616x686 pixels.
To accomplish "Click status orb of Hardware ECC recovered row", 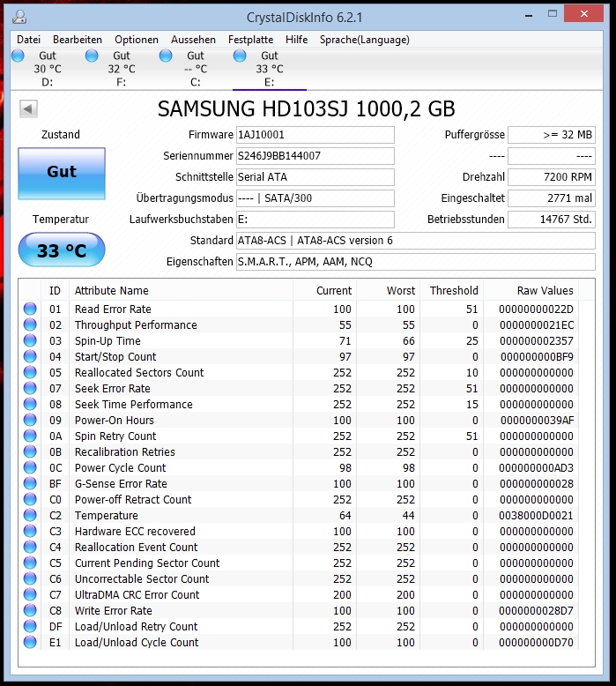I will coord(30,531).
